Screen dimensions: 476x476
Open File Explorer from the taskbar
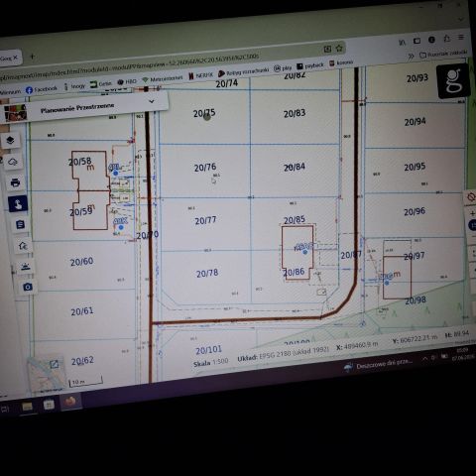(28, 407)
